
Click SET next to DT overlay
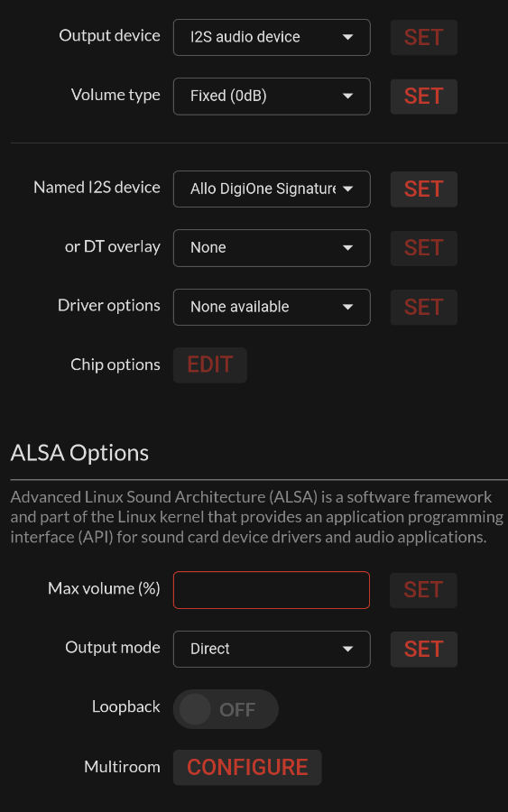pyautogui.click(x=423, y=248)
